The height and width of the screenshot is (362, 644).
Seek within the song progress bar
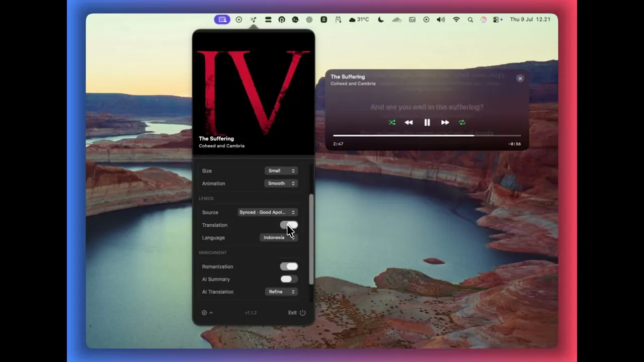427,135
